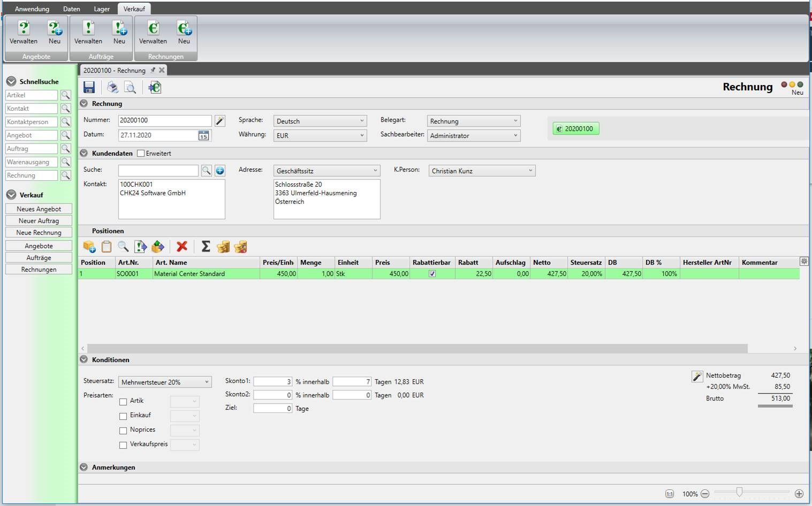812x506 pixels.
Task: Open print preview with the magnifier-page icon
Action: [x=130, y=87]
